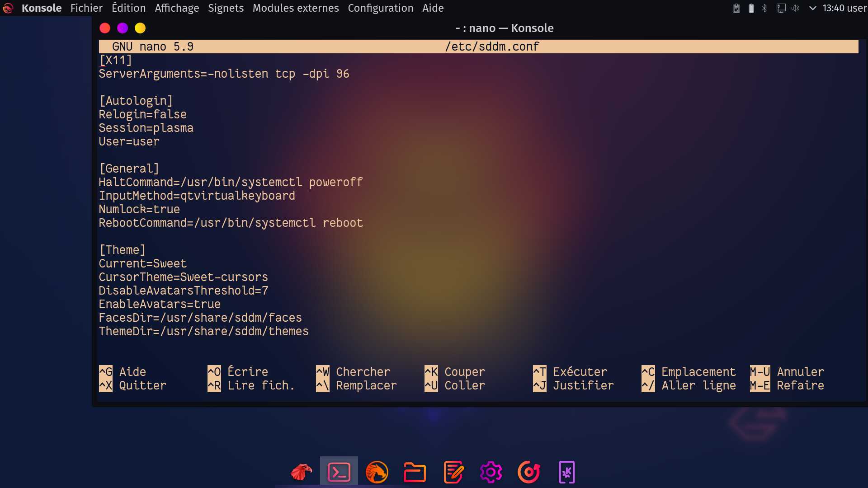Click the M-U Annuler shortcut

pyautogui.click(x=787, y=372)
